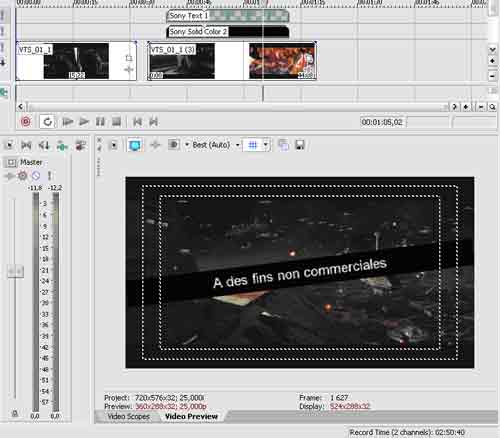Click -11,8 left channel peak value
The image size is (500, 438).
[x=36, y=188]
